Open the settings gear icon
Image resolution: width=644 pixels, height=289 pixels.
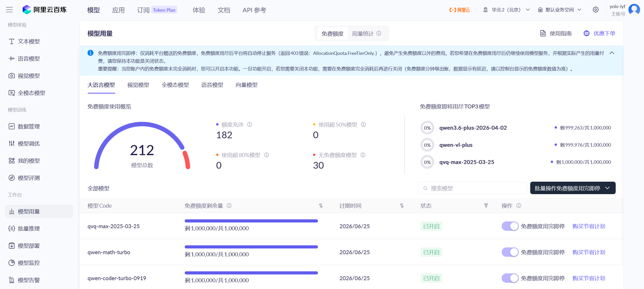tap(596, 10)
